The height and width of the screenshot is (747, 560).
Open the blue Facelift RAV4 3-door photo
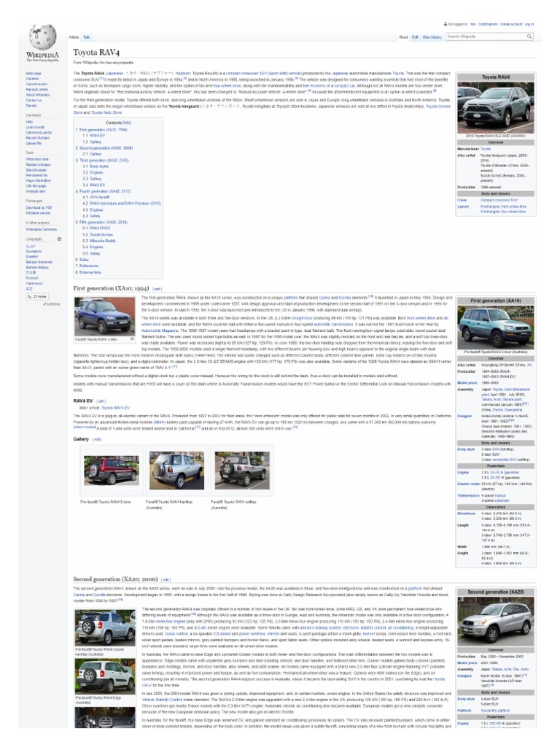pos(105,316)
